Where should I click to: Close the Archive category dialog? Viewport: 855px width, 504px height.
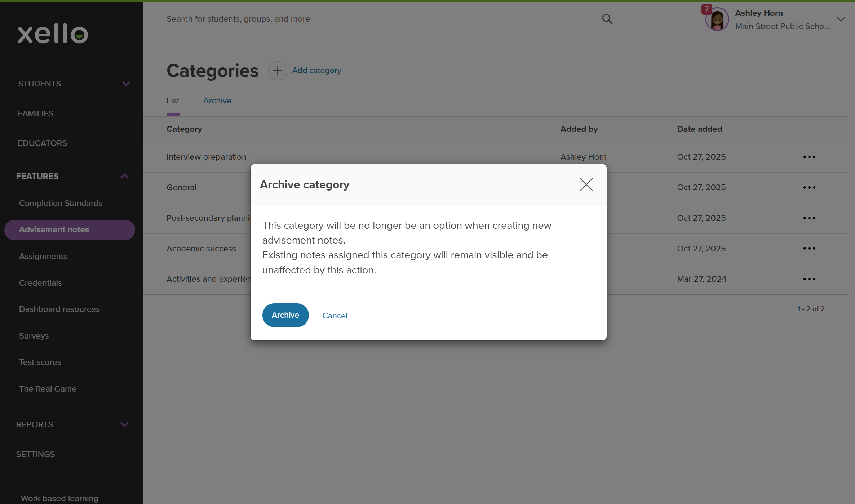point(586,184)
